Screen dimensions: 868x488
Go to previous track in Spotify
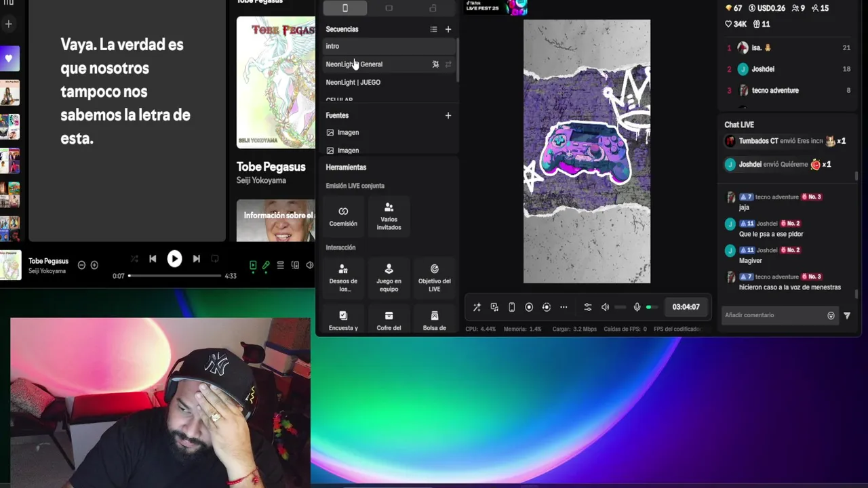coord(153,258)
